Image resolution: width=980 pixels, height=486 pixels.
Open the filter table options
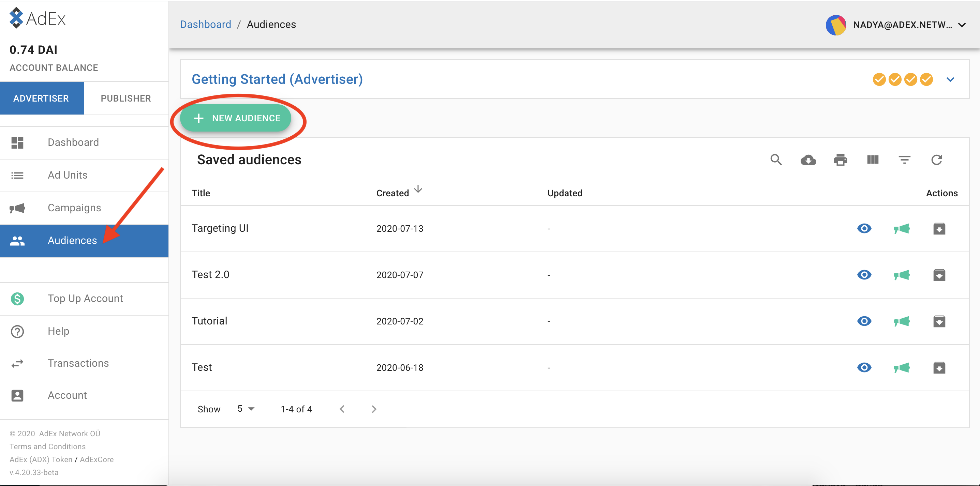(905, 160)
